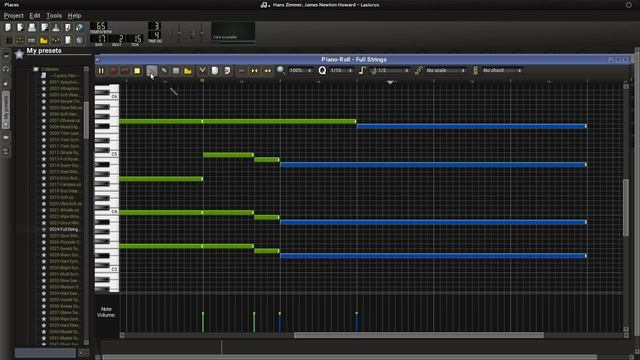The image size is (640, 360).
Task: Click the Q quantize icon
Action: click(322, 71)
